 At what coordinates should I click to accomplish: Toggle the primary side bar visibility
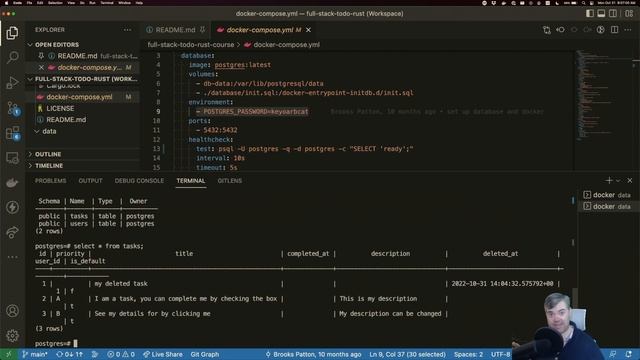click(x=590, y=13)
